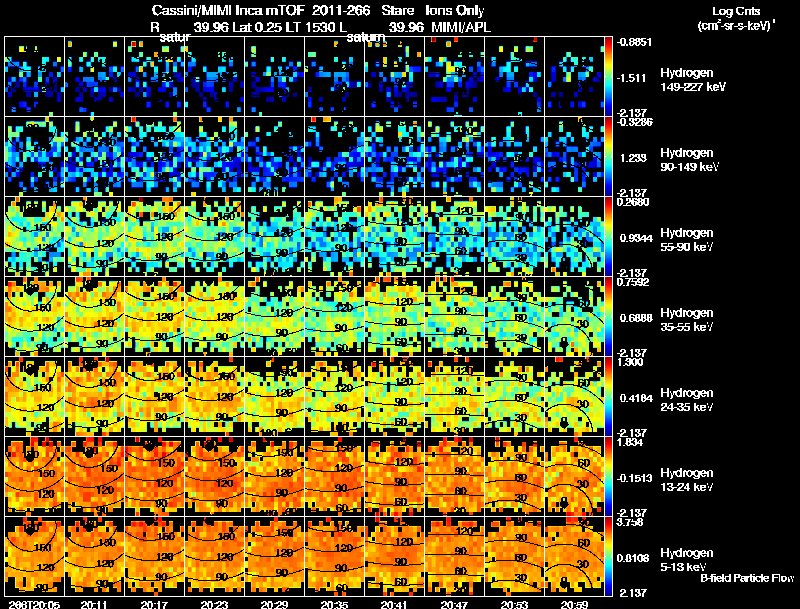
Task: Select the color bar of the Hydrogen 90-149 keV row
Action: tap(608, 157)
